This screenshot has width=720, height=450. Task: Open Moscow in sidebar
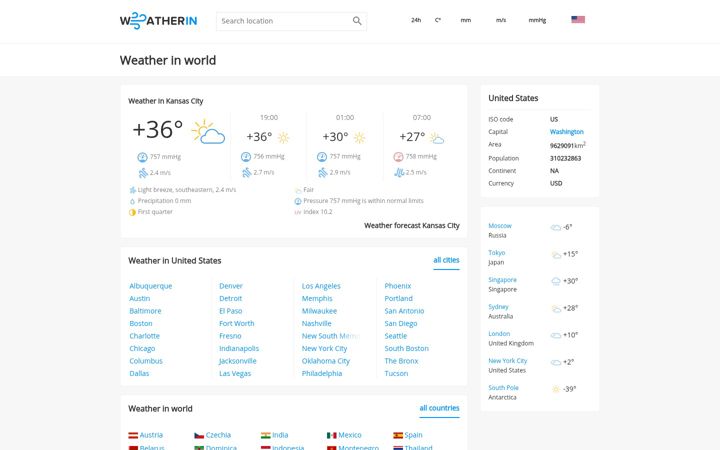[x=500, y=226]
